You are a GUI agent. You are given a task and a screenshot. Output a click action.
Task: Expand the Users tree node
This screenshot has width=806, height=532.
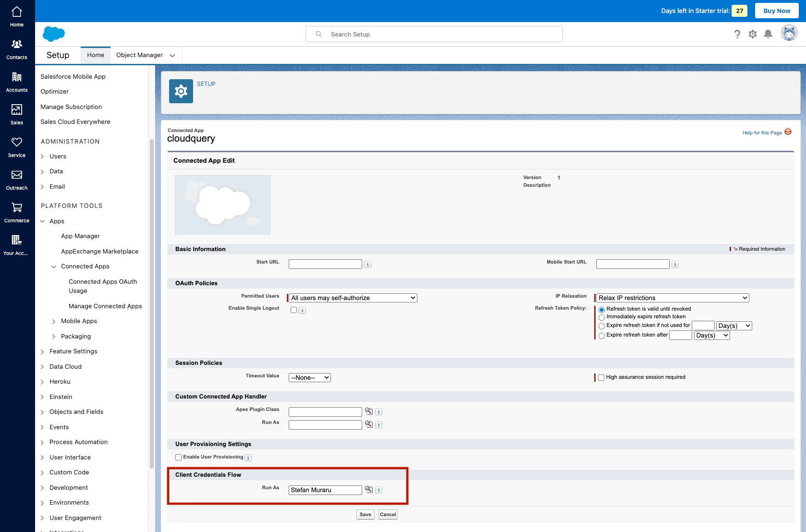click(42, 157)
